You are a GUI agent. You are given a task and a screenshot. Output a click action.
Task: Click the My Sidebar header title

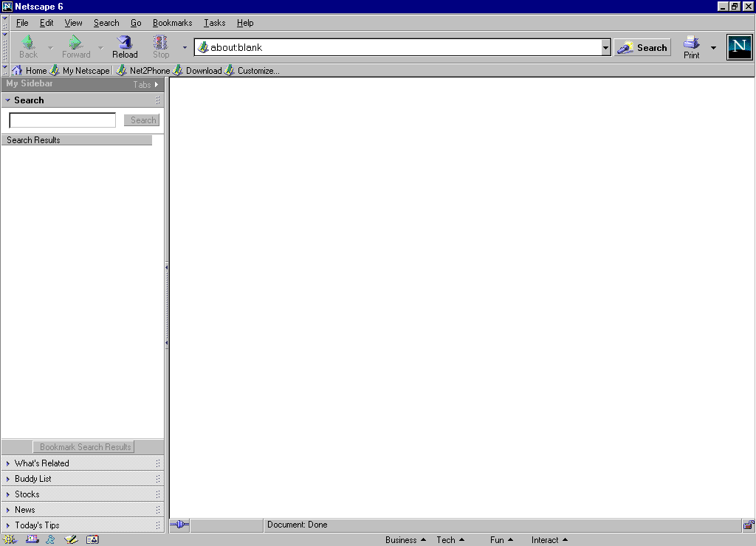click(x=30, y=83)
